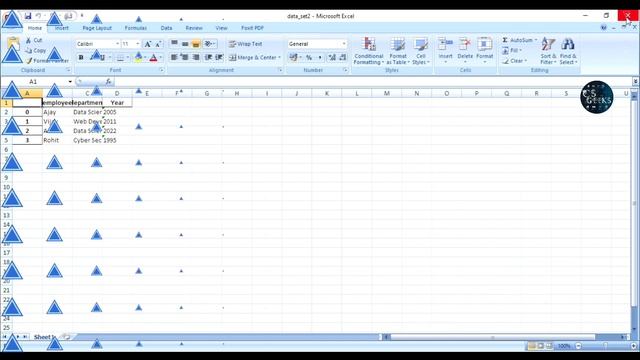
Task: Open the Sort & Filter button
Action: point(548,51)
